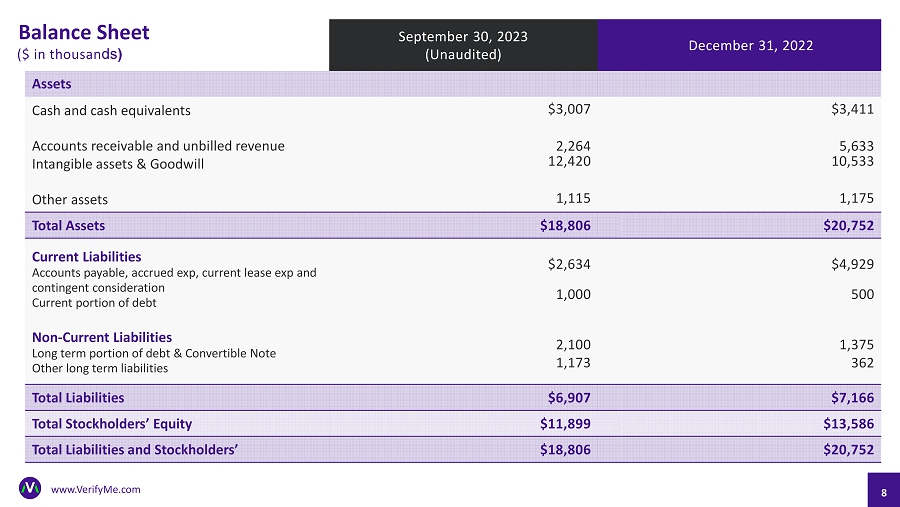Click the $7,166 total liabilities value
This screenshot has height=507, width=900.
coord(851,397)
